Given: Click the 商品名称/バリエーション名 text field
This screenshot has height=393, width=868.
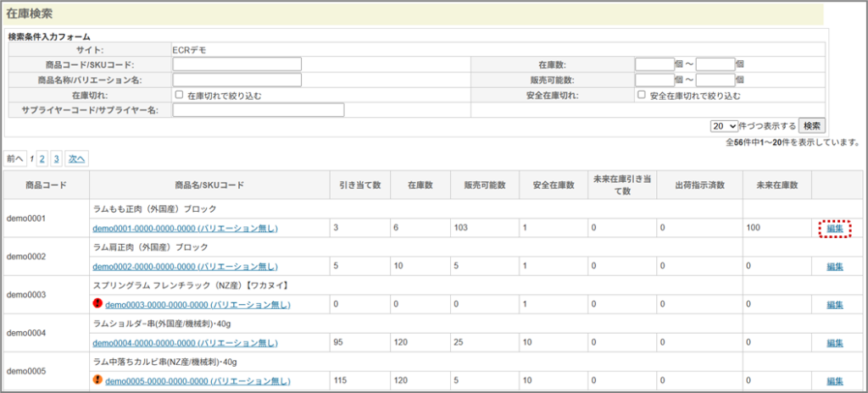Looking at the screenshot, I should [x=237, y=80].
